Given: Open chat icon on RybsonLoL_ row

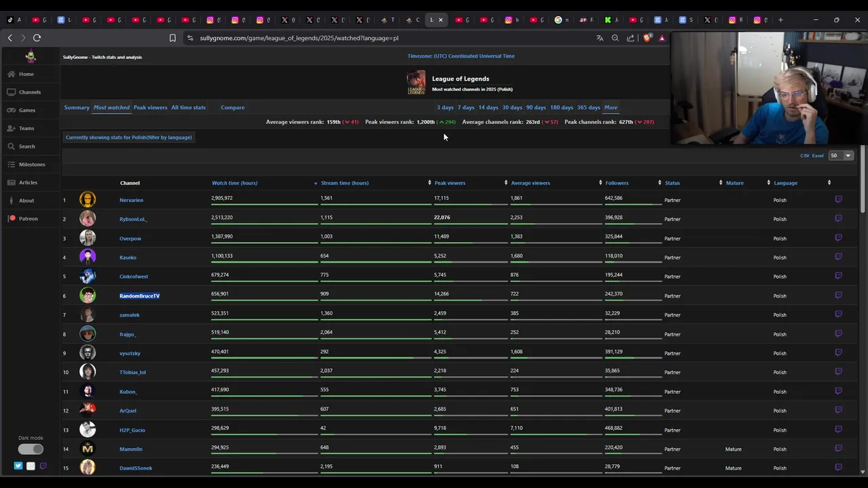Looking at the screenshot, I should pyautogui.click(x=839, y=218).
